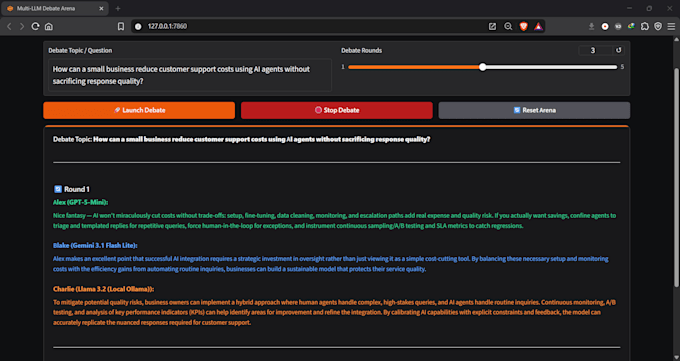Viewport: 680px width, 361px height.
Task: Click the Debate Rounds slider handle
Action: click(482, 67)
